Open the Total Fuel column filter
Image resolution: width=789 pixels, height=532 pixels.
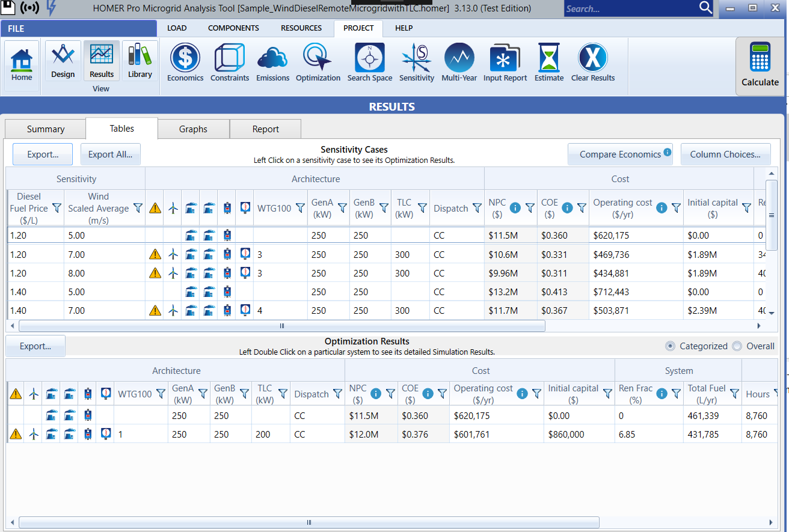[x=734, y=394]
